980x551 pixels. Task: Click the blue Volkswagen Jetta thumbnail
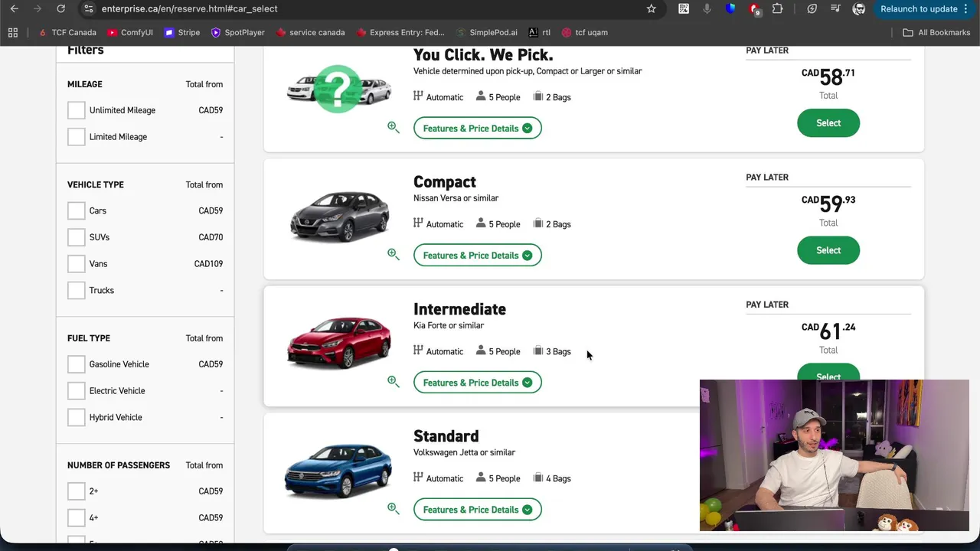click(338, 470)
